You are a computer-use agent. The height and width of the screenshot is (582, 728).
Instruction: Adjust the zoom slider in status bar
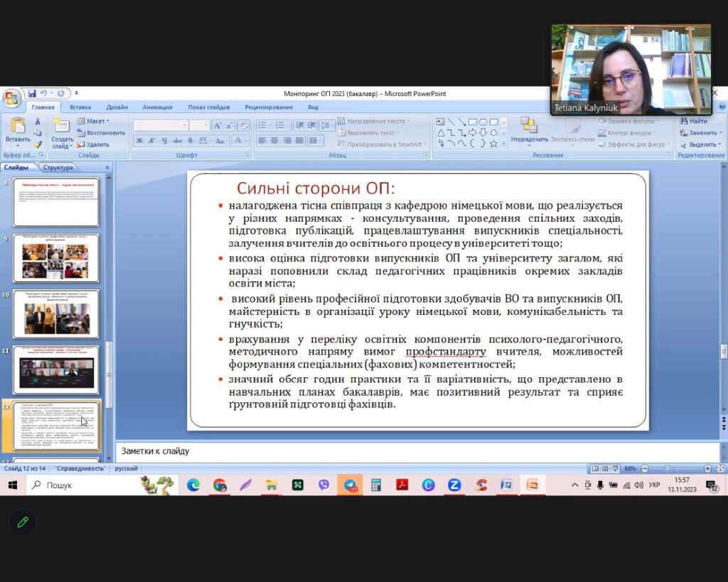666,468
